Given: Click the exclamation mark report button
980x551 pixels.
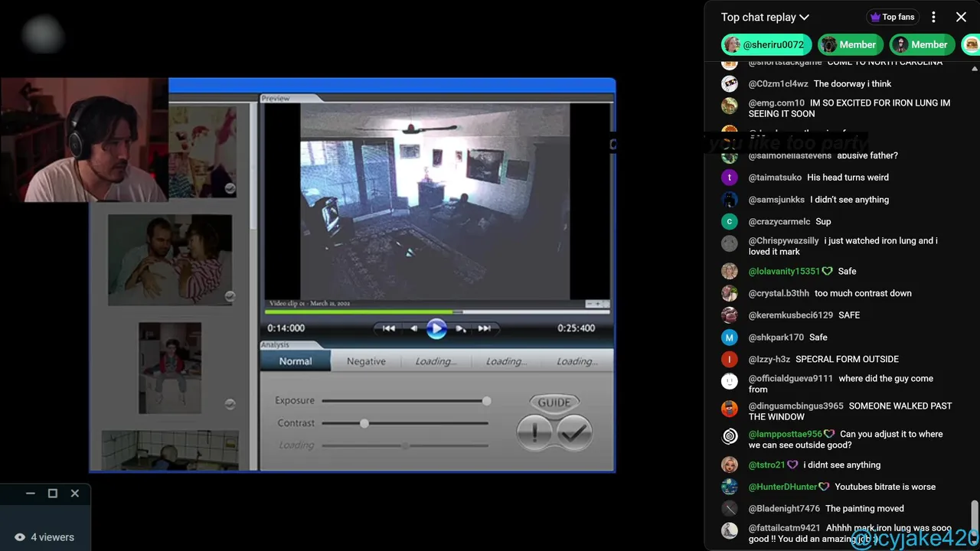Looking at the screenshot, I should 534,432.
